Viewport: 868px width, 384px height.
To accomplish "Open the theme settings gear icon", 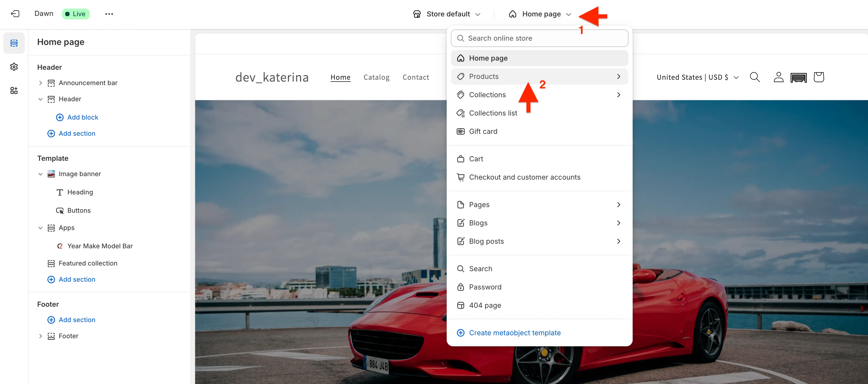I will coord(14,67).
